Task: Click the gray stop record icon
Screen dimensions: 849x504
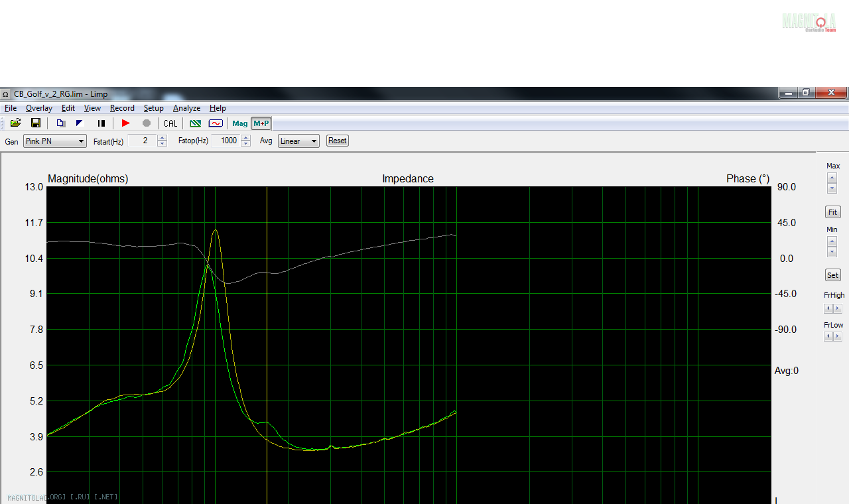Action: tap(147, 123)
